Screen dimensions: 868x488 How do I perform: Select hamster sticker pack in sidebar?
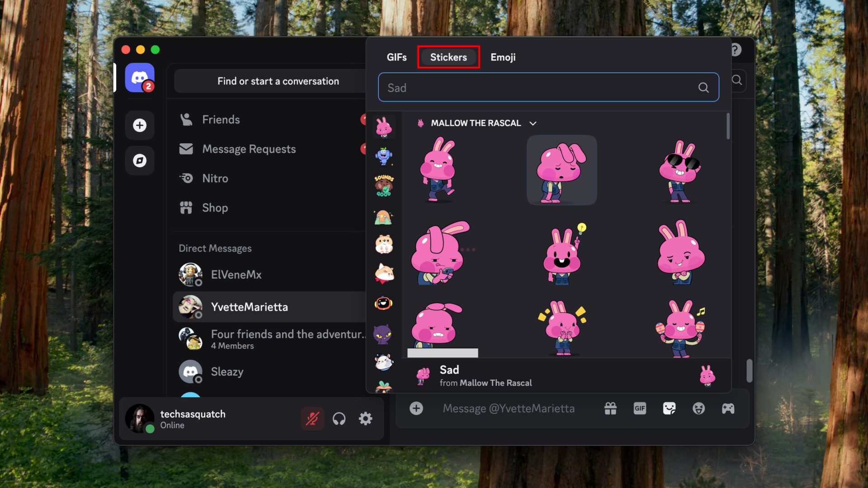pos(384,244)
